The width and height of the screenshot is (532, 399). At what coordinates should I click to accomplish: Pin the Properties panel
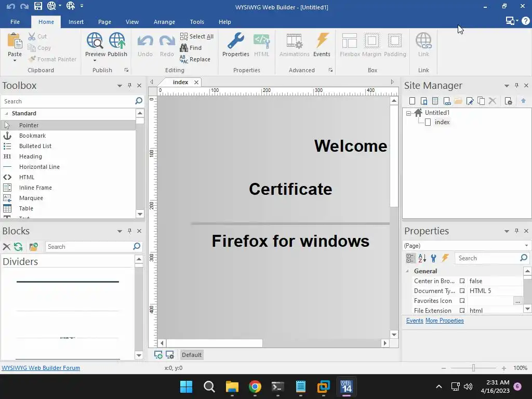click(x=516, y=231)
